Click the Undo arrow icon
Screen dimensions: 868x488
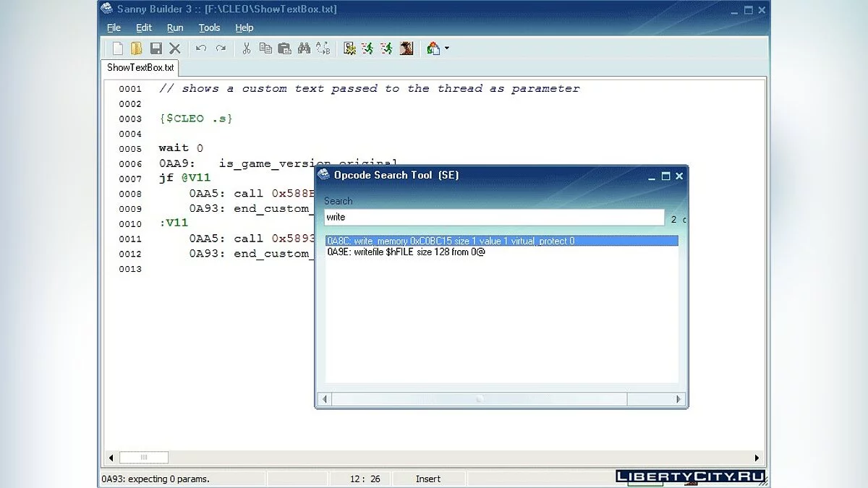tap(201, 48)
